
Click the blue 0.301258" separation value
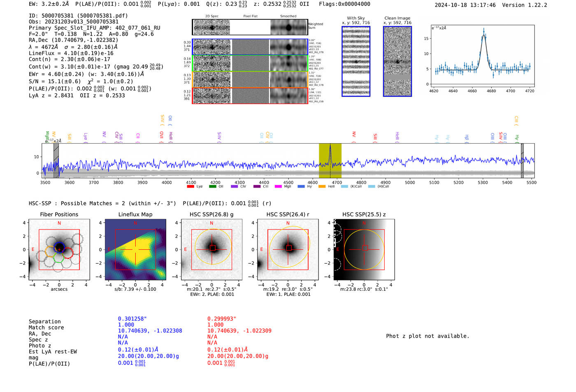pos(132,319)
